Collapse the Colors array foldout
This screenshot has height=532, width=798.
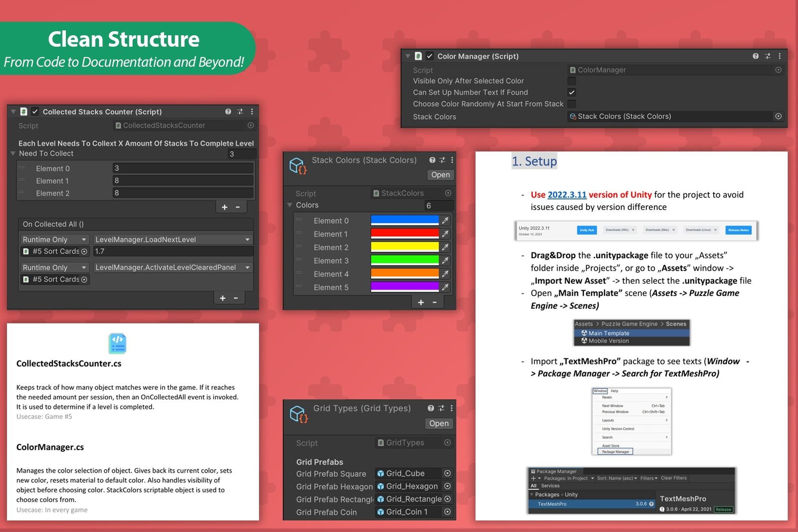click(x=290, y=205)
